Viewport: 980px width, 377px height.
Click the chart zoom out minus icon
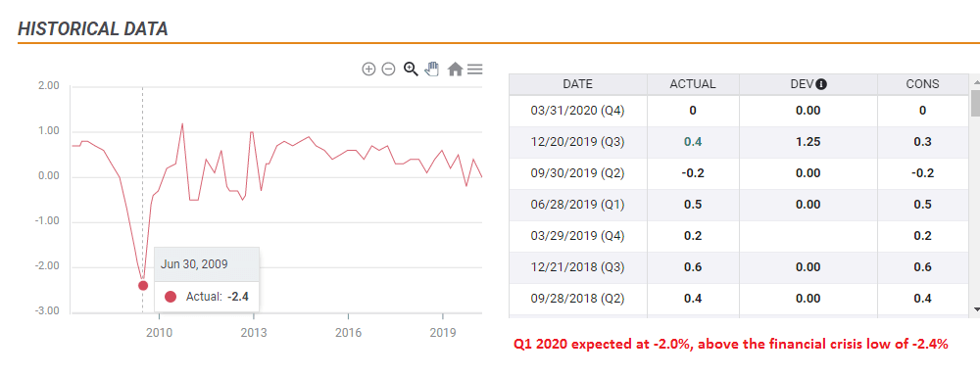[x=389, y=70]
